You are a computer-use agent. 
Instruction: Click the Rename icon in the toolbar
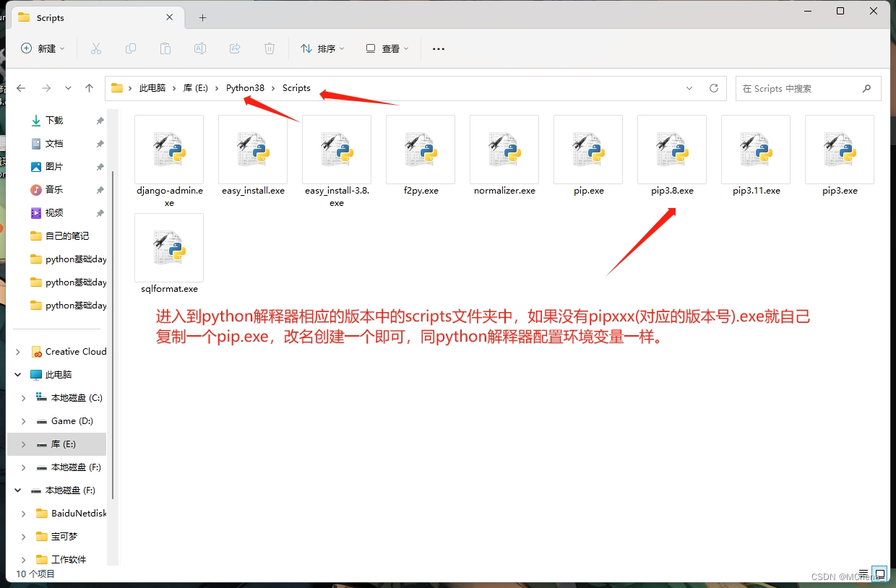click(x=200, y=48)
